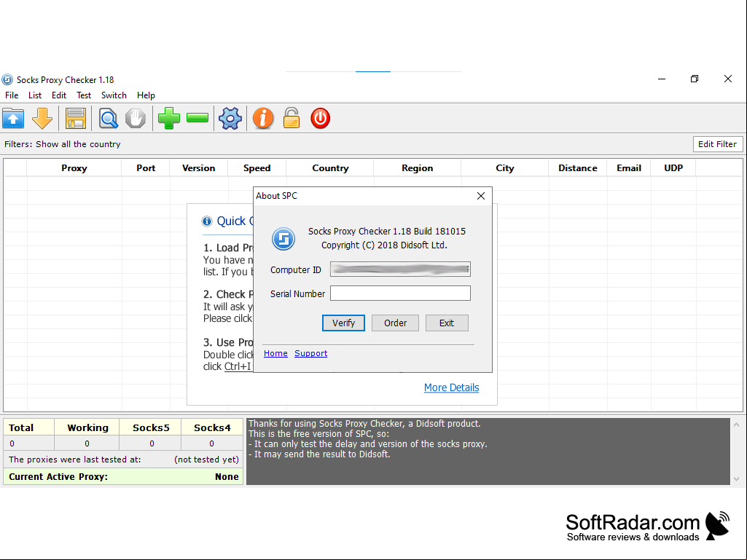Click the Order button

tap(396, 323)
